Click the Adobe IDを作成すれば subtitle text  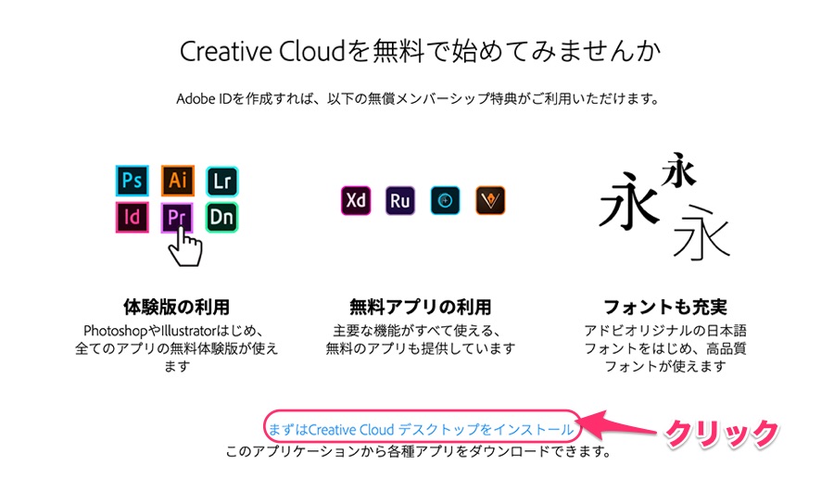(418, 99)
